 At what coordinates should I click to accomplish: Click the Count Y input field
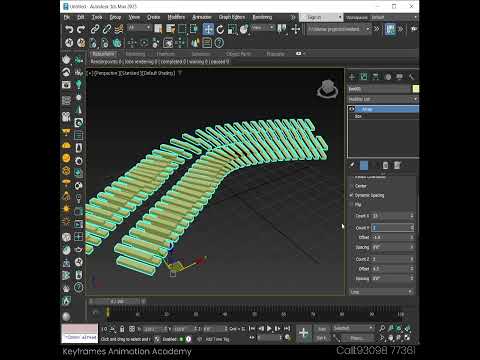392,228
